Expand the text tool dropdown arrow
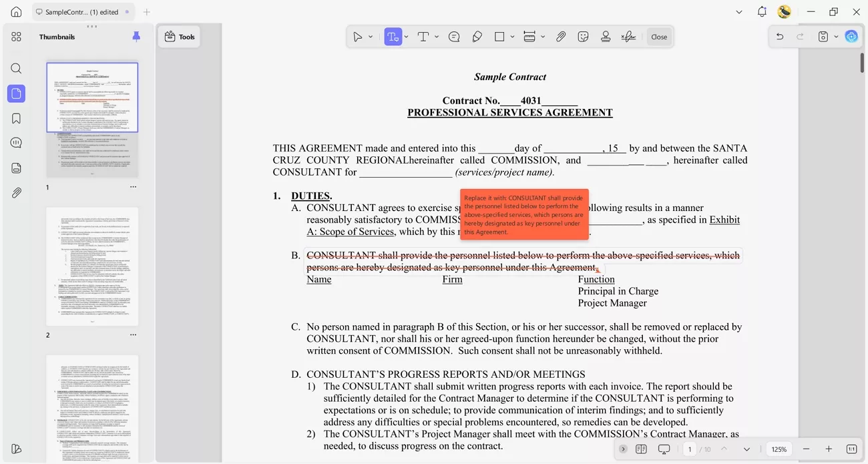The image size is (868, 464). tap(437, 37)
